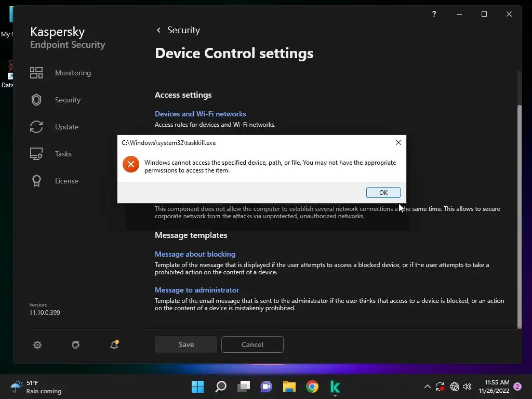The width and height of the screenshot is (532, 399).
Task: Open settings gear icon at bottom left
Action: pyautogui.click(x=37, y=345)
